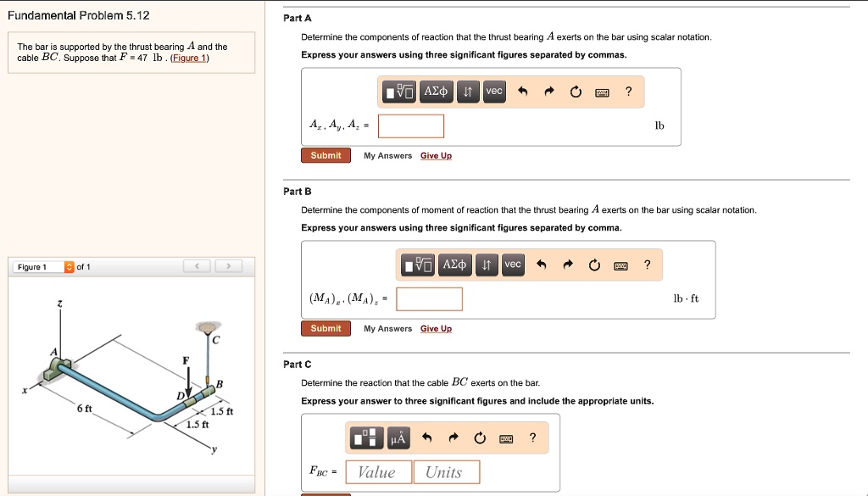Open the units μÅ palette in Part C
The width and height of the screenshot is (868, 496).
397,437
